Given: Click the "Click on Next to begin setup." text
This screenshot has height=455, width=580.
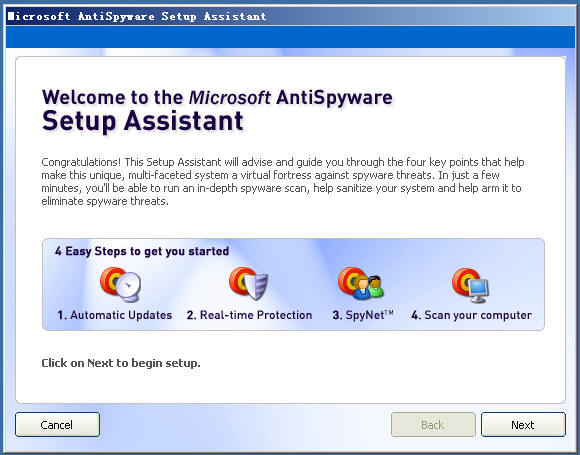Looking at the screenshot, I should (121, 363).
